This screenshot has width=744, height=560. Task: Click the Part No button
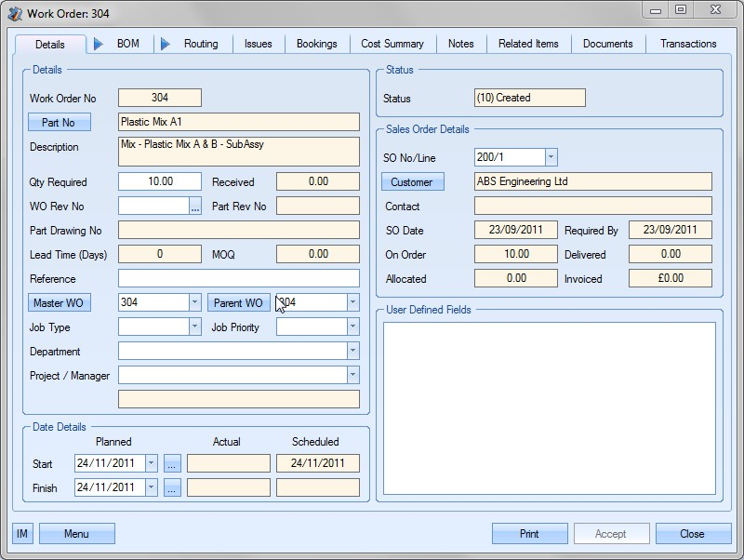coord(59,123)
